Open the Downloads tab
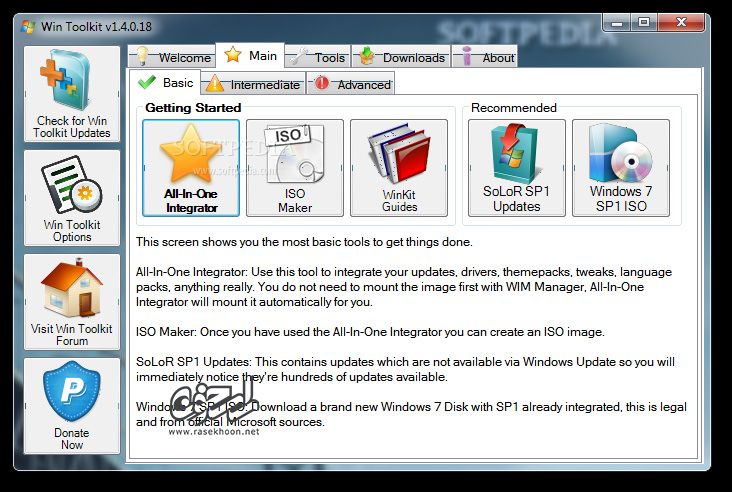 click(x=401, y=56)
